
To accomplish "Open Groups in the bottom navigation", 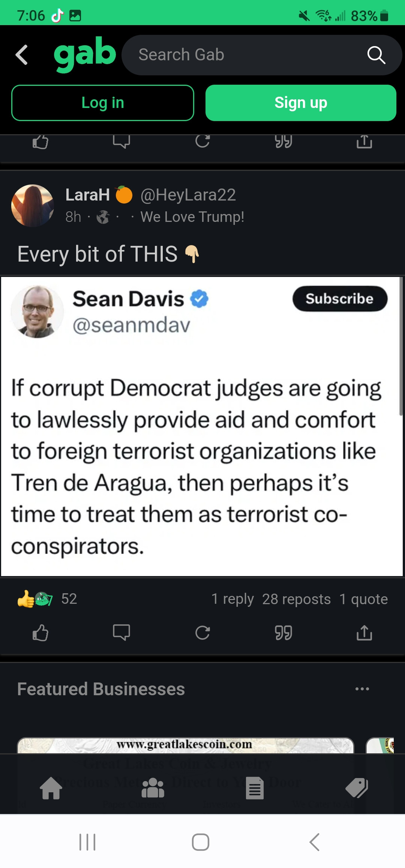I will coord(153,788).
